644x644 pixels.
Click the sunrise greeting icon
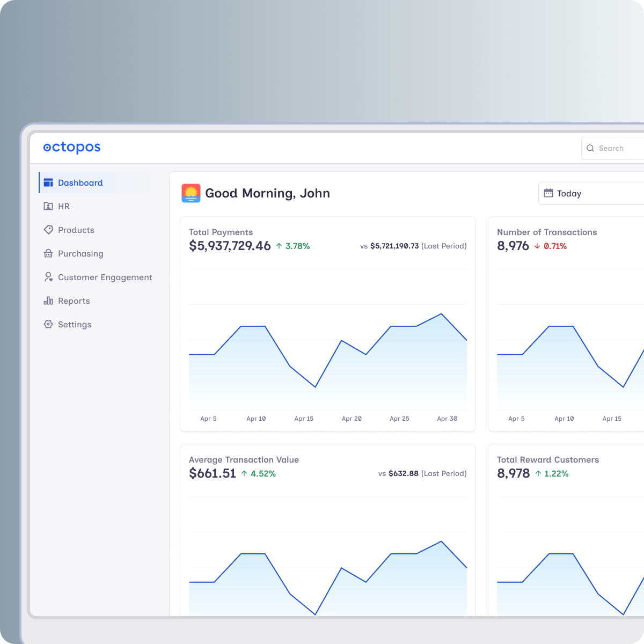[x=191, y=193]
